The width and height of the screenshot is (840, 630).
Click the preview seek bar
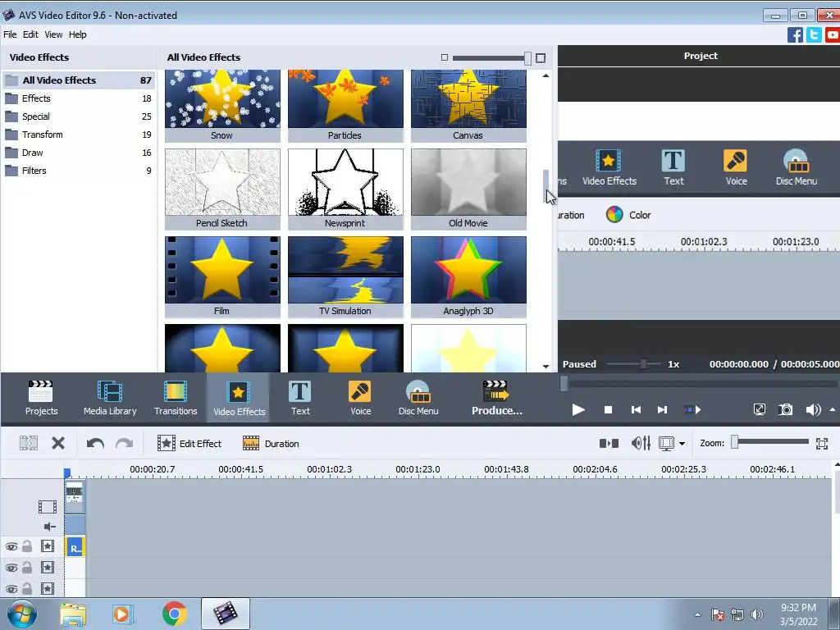click(x=700, y=384)
